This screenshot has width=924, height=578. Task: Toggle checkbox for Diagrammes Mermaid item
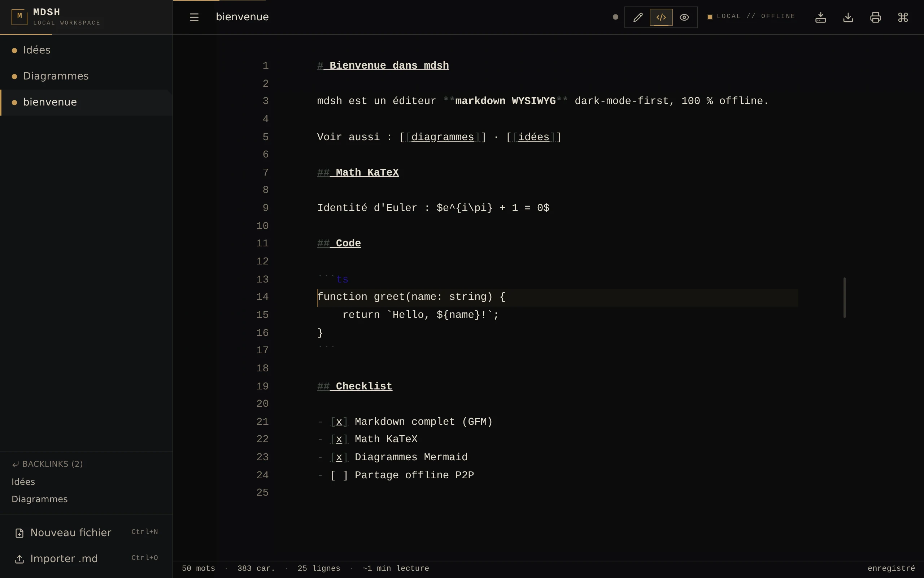click(x=339, y=457)
